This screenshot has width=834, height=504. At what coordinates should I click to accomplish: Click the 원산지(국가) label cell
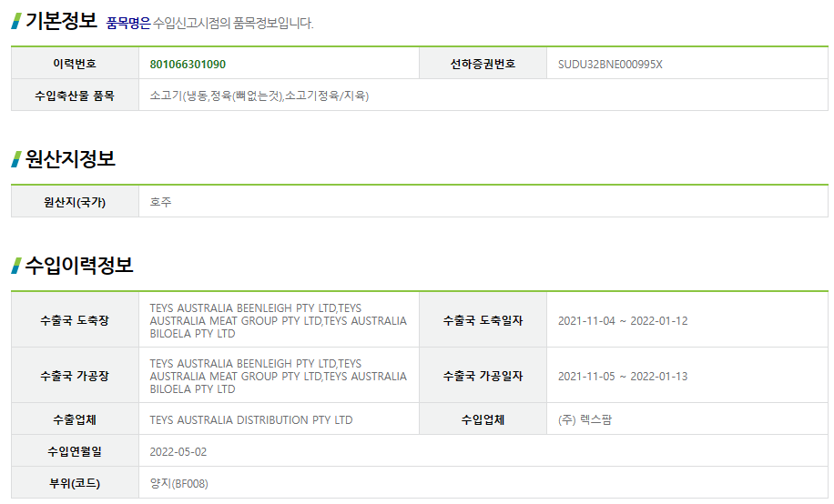point(75,202)
